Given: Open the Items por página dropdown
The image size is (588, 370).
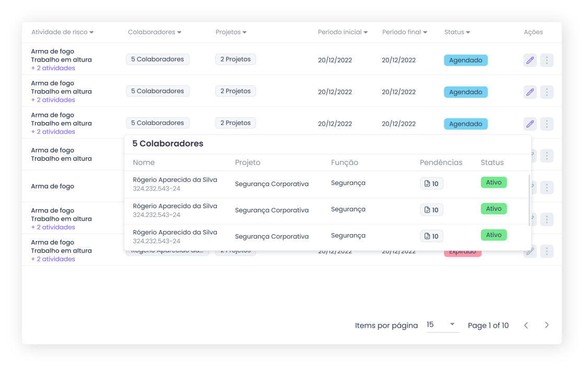Looking at the screenshot, I should coord(442,325).
